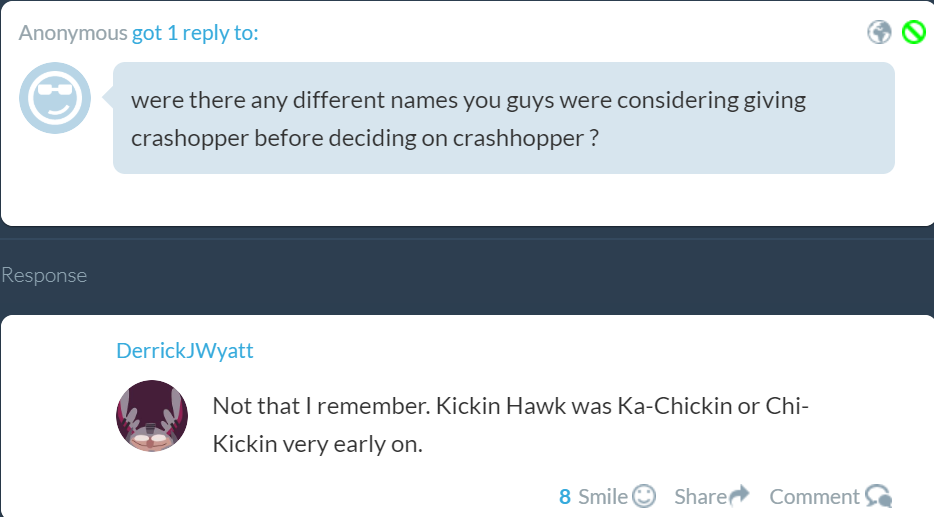
Task: Click the Share arrow icon
Action: [740, 496]
